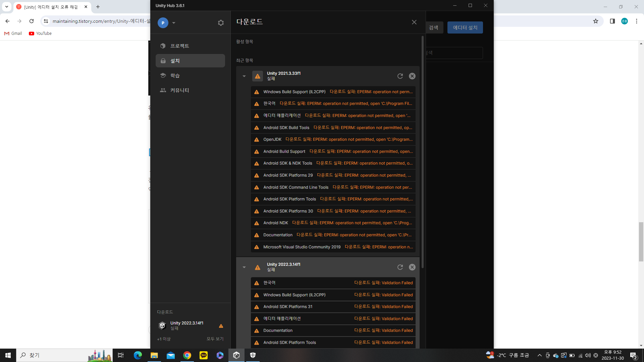The width and height of the screenshot is (644, 362).
Task: Collapse the Unity 2022.3.14f1 download entry
Action: click(244, 267)
